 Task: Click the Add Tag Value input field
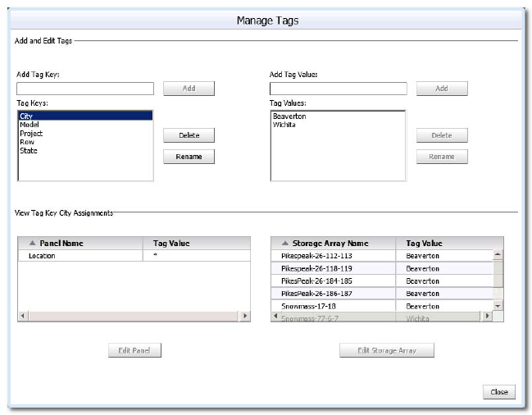click(338, 89)
